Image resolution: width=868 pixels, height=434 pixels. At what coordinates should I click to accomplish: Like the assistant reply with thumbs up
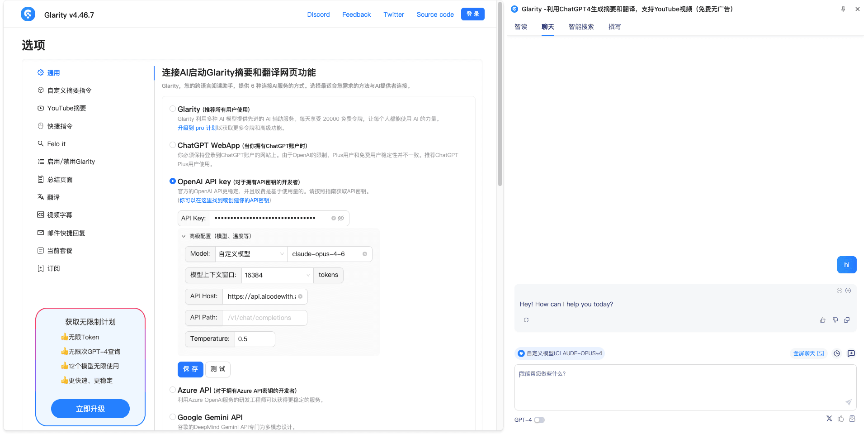pos(823,320)
